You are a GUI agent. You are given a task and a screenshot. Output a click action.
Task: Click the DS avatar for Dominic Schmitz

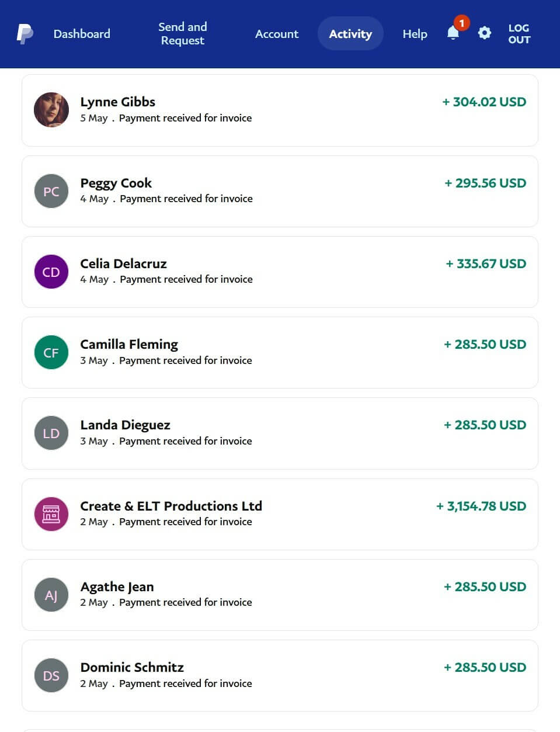click(x=51, y=675)
